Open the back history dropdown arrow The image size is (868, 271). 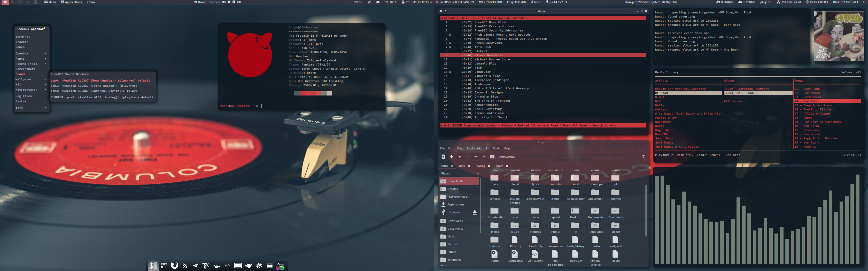tap(467, 157)
